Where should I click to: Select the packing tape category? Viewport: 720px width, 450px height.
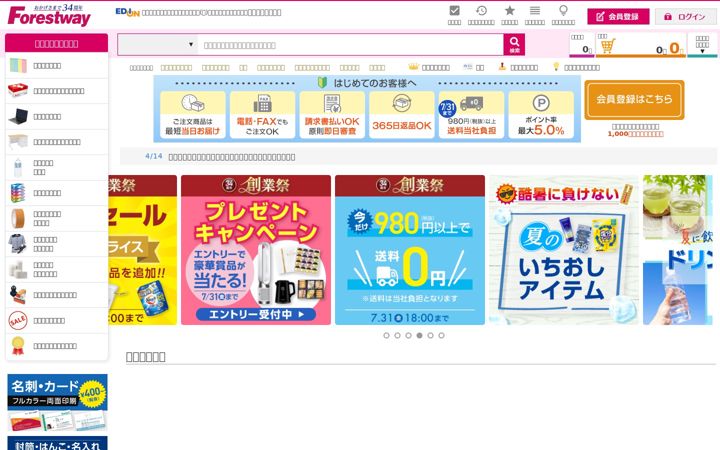[18, 219]
